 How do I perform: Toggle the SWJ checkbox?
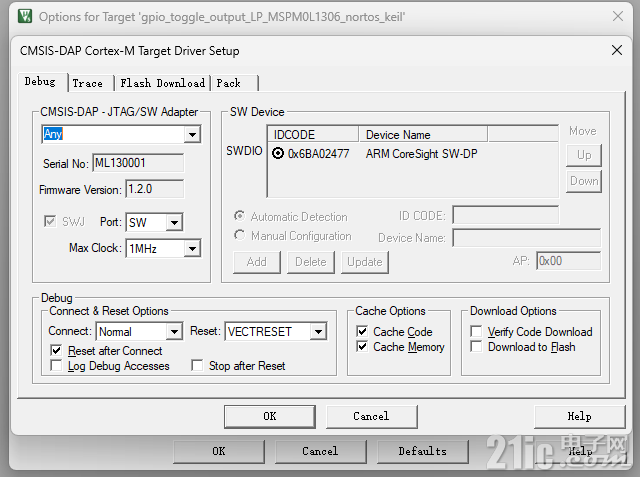pyautogui.click(x=50, y=222)
